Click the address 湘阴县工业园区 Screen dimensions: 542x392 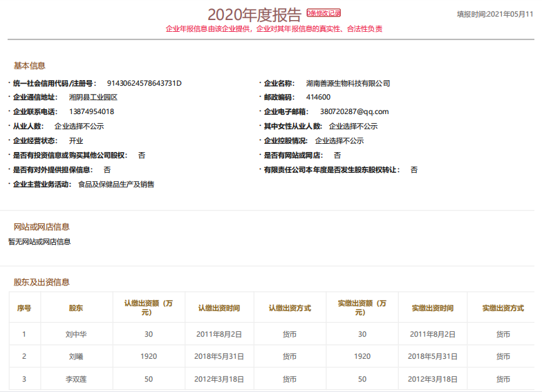click(93, 97)
